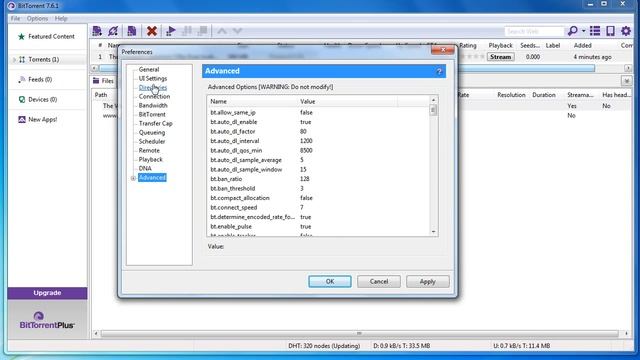
Task: Click the BitTorrentPlus logo
Action: [47, 320]
